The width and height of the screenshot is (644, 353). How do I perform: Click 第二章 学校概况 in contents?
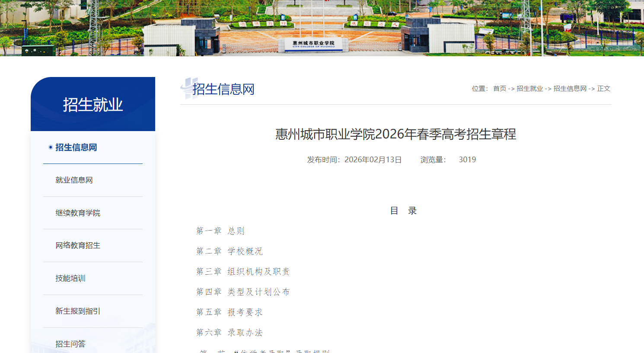pos(229,251)
